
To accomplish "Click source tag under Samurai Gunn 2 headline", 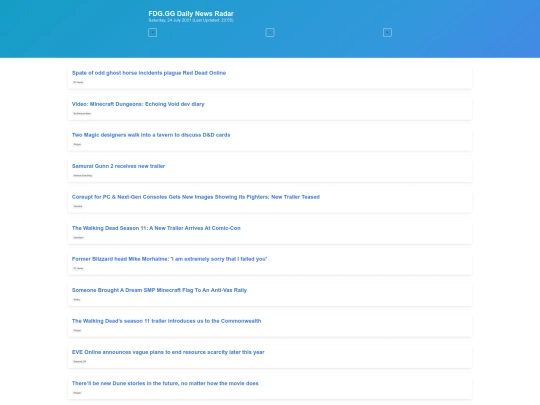I will pos(83,176).
